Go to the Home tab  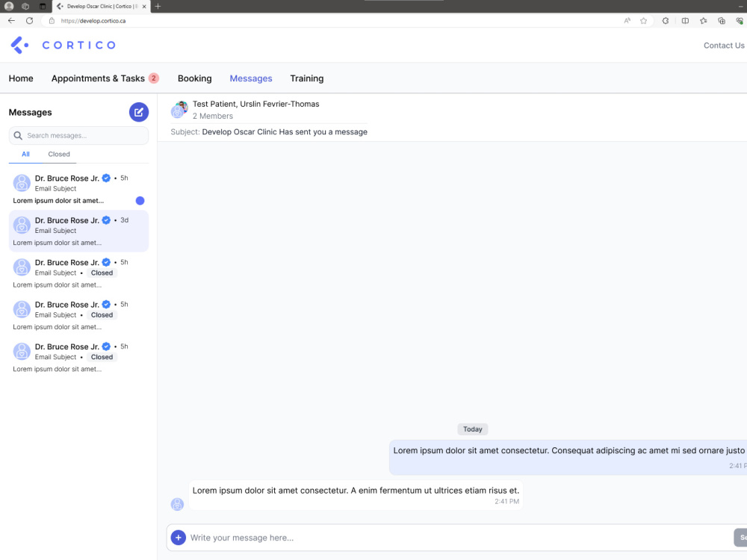click(x=21, y=78)
